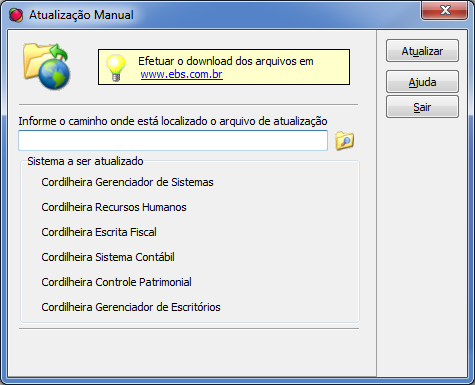This screenshot has height=385, width=475.
Task: Open the www.ebs.com.br link
Action: 181,74
